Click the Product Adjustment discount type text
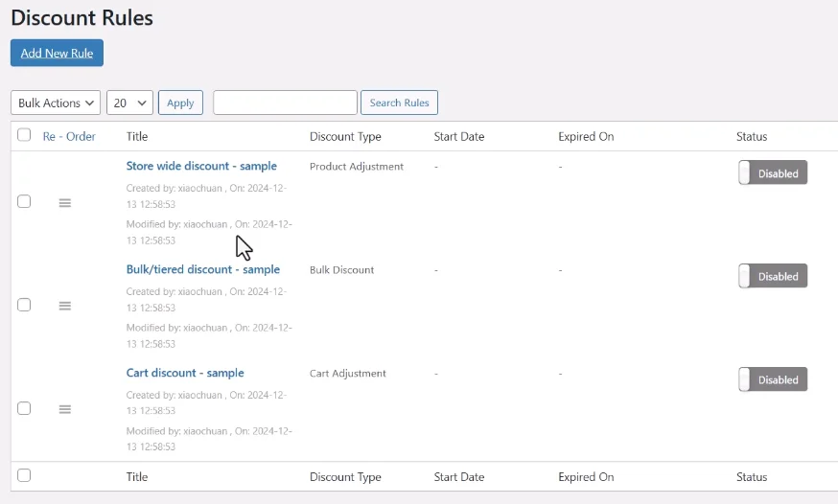 [357, 167]
